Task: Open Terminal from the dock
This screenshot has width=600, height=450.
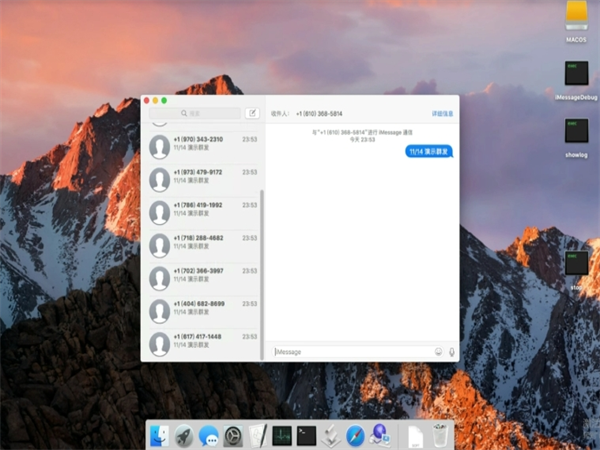Action: [x=306, y=436]
